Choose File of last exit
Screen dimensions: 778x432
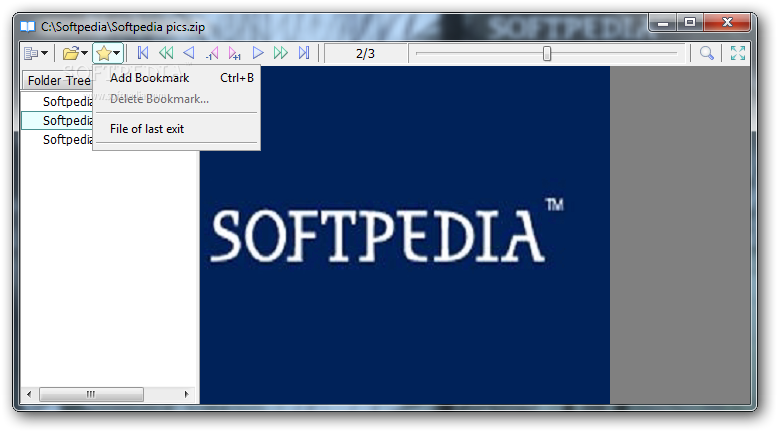(177, 129)
